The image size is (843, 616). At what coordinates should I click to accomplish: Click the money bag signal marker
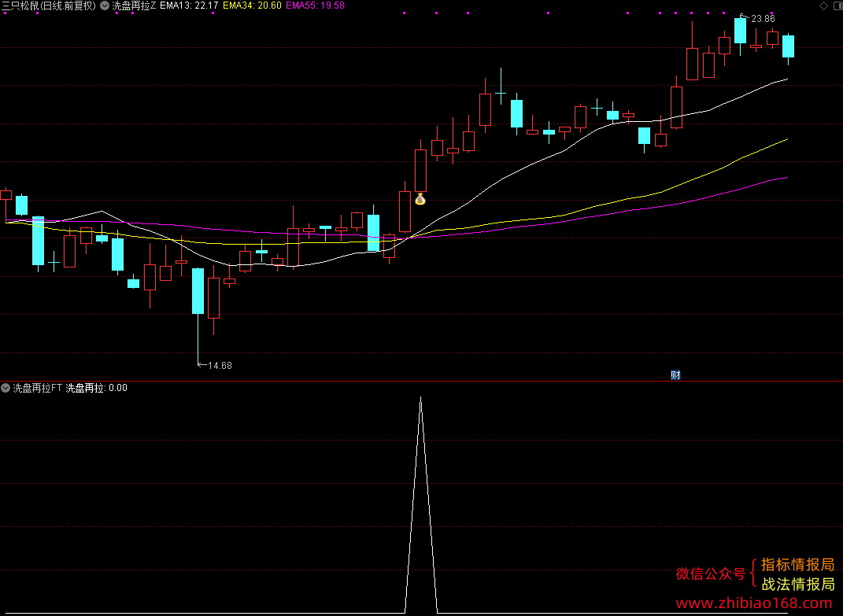(420, 199)
